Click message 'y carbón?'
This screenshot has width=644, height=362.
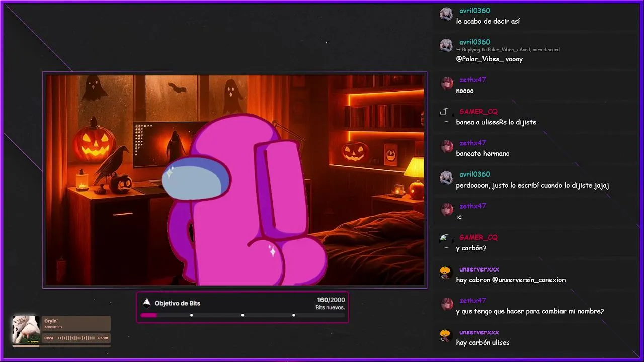click(471, 248)
